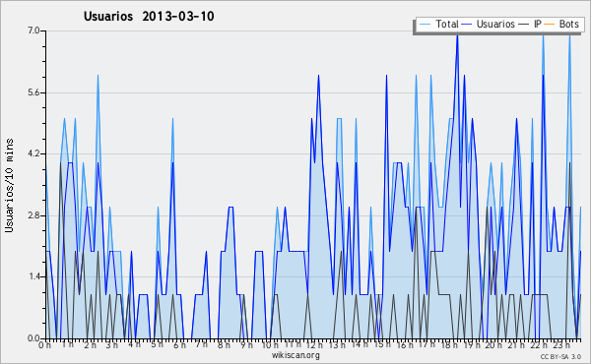Click the x-axis label '13 h'

coord(337,344)
